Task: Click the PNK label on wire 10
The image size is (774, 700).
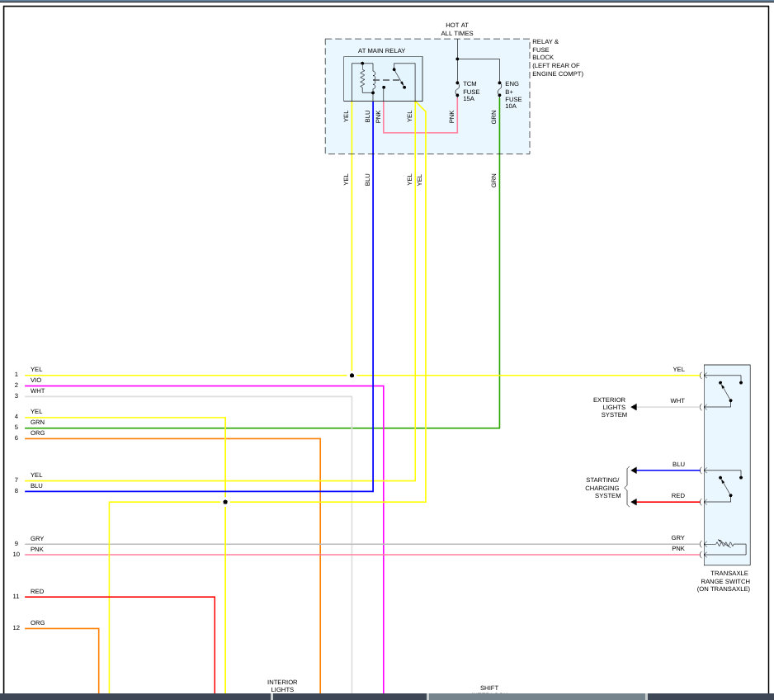Action: click(x=37, y=549)
